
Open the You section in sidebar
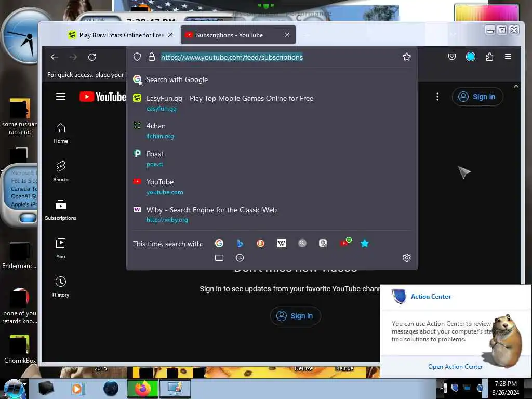61,248
